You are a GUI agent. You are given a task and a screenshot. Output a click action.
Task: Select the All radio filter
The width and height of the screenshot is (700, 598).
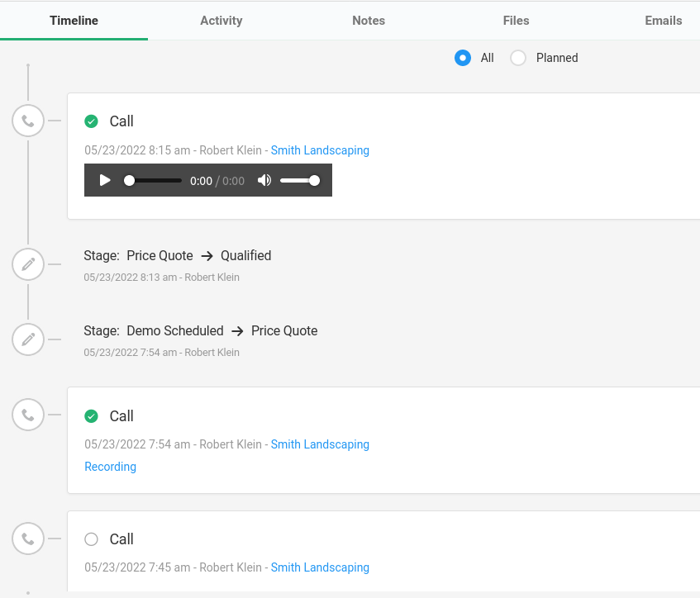(463, 58)
